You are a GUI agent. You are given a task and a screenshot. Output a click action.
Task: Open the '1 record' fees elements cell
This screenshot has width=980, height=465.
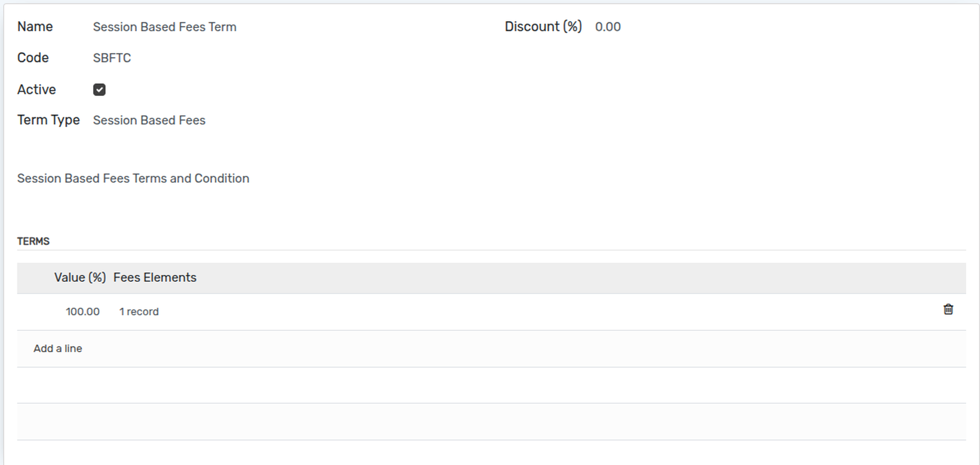click(x=139, y=312)
